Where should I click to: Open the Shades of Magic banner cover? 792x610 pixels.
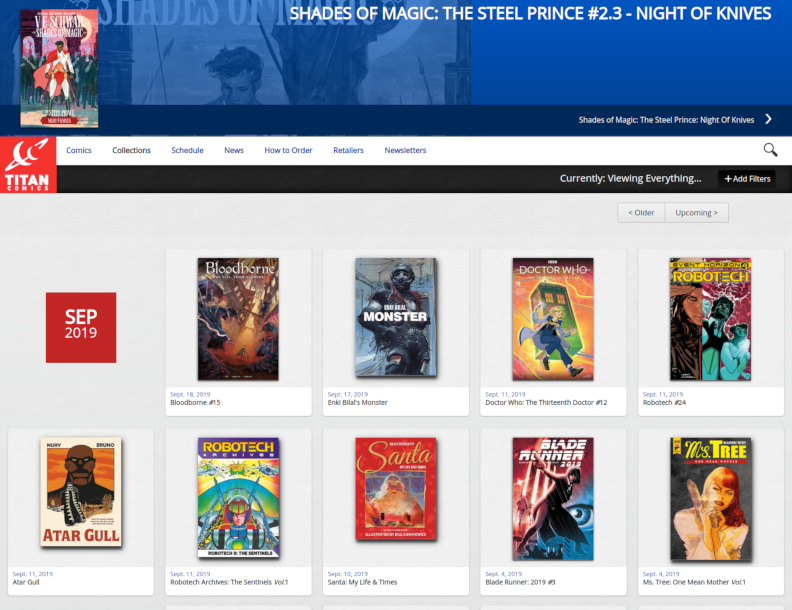59,68
